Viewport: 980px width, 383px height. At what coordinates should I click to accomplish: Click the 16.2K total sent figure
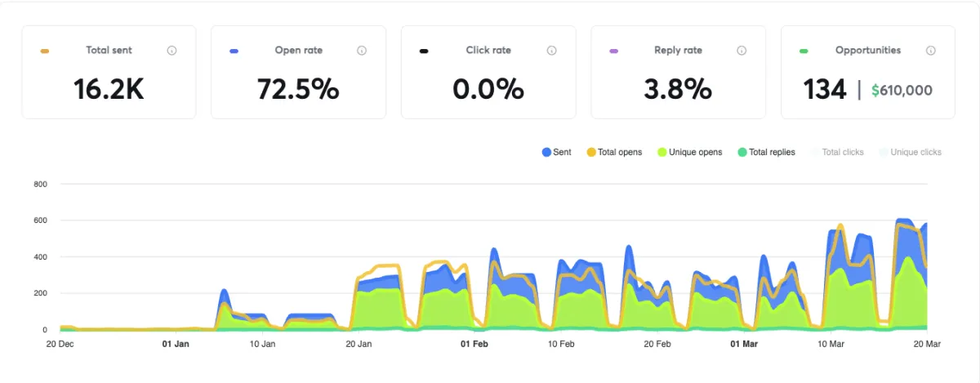click(109, 90)
